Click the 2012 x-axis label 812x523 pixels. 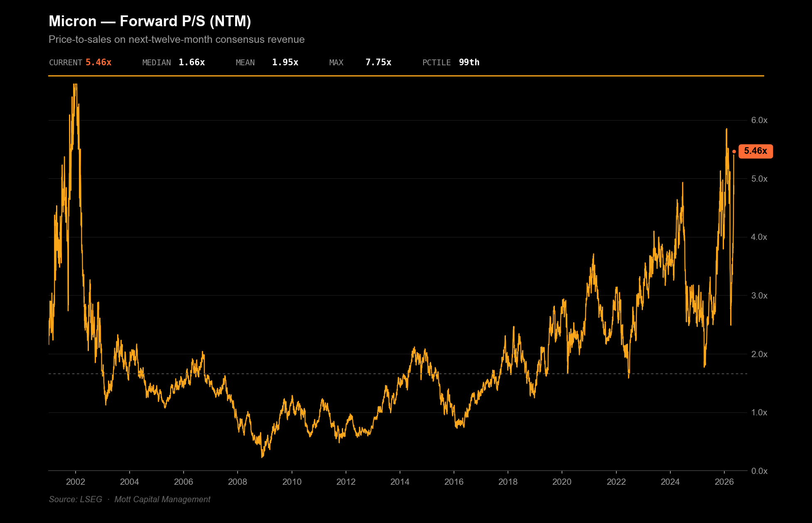346,482
